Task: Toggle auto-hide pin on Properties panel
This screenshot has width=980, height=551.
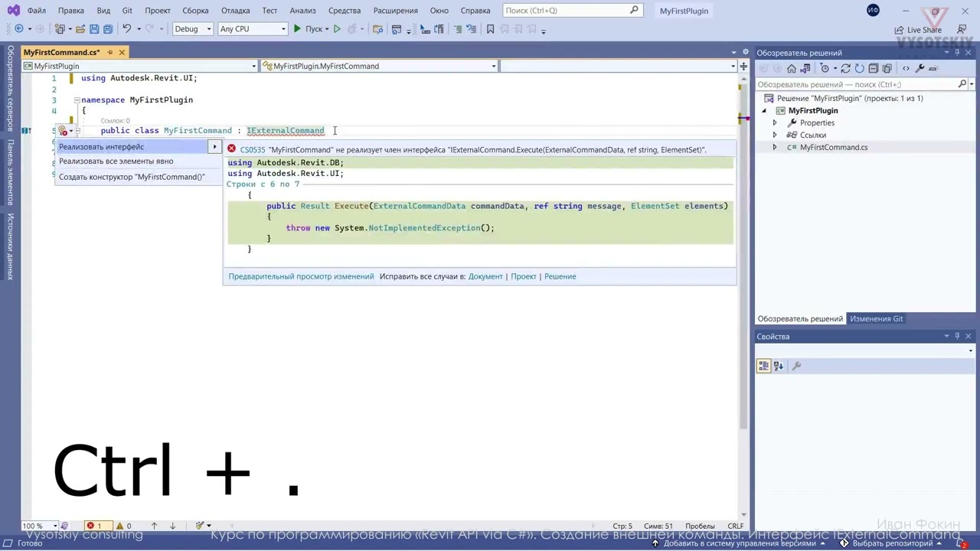Action: pos(957,336)
